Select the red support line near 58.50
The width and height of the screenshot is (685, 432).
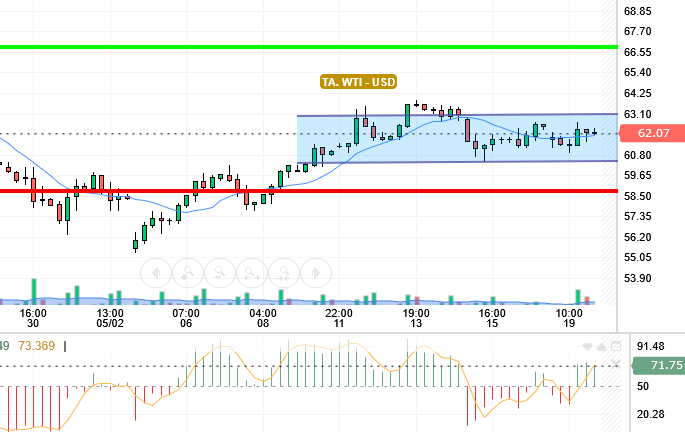pos(309,191)
